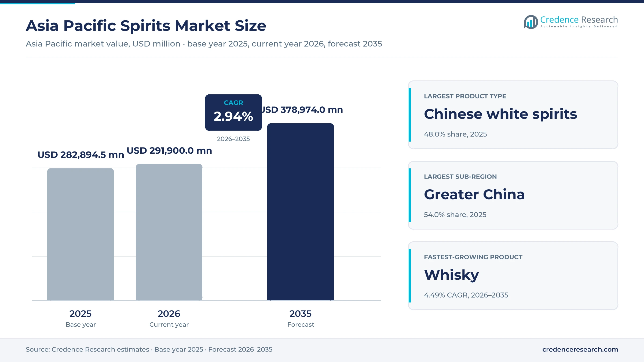
Task: Click the 'FASTEST-GROWING PRODUCT' heading
Action: click(473, 257)
